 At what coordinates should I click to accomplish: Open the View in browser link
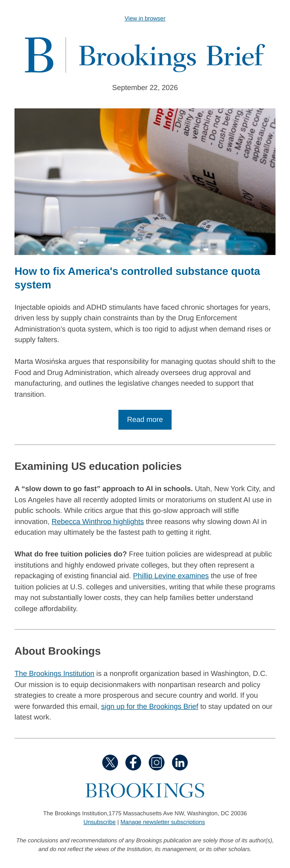point(145,18)
